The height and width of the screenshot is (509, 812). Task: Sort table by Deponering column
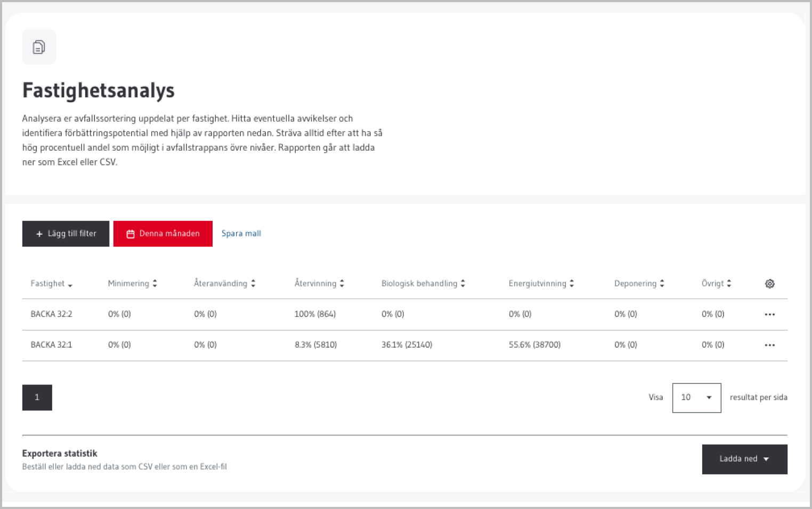[639, 284]
